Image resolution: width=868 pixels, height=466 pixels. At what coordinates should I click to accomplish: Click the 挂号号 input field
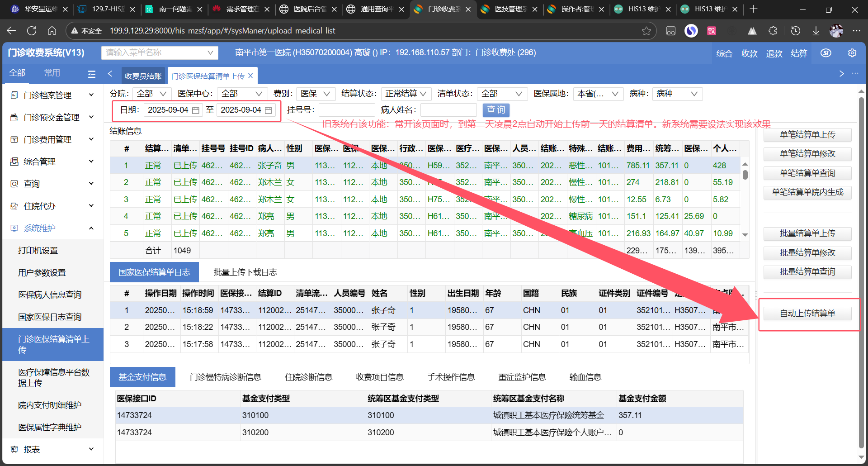[x=347, y=110]
